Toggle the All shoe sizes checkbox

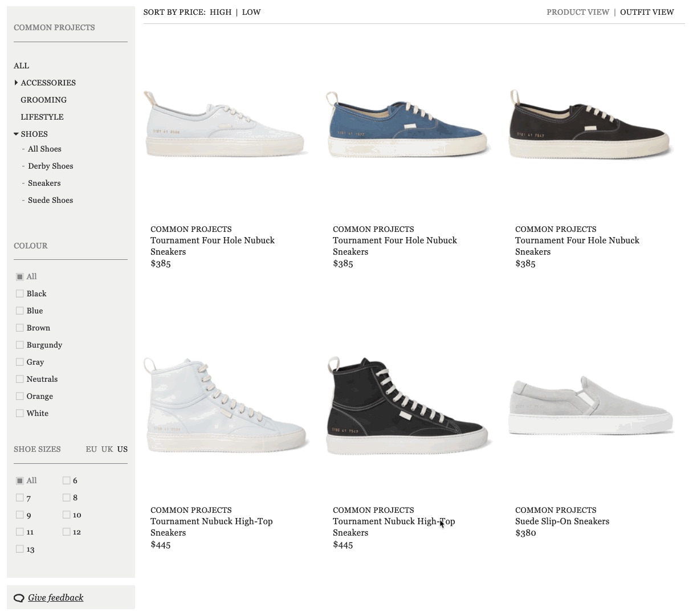click(20, 480)
